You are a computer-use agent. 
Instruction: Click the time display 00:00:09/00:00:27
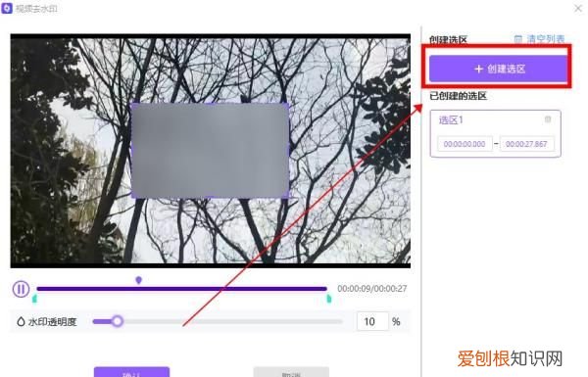point(372,289)
